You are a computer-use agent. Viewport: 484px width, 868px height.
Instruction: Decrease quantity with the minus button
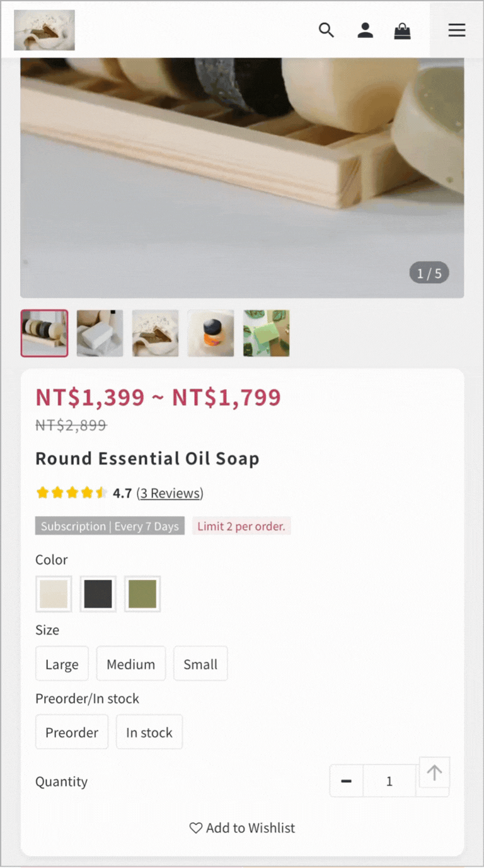[x=346, y=781]
